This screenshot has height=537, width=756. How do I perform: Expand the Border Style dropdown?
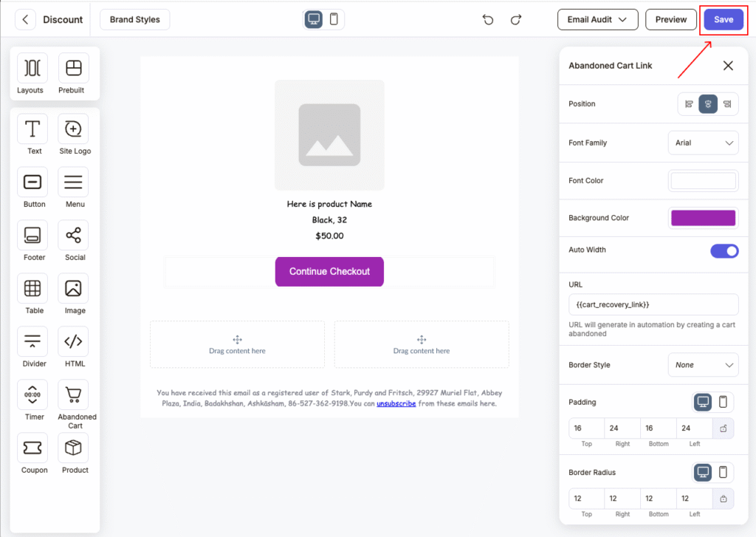703,365
